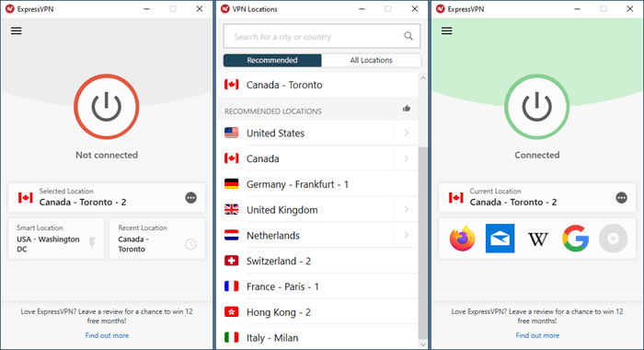
Task: Select Netherlands location
Action: pyautogui.click(x=305, y=235)
